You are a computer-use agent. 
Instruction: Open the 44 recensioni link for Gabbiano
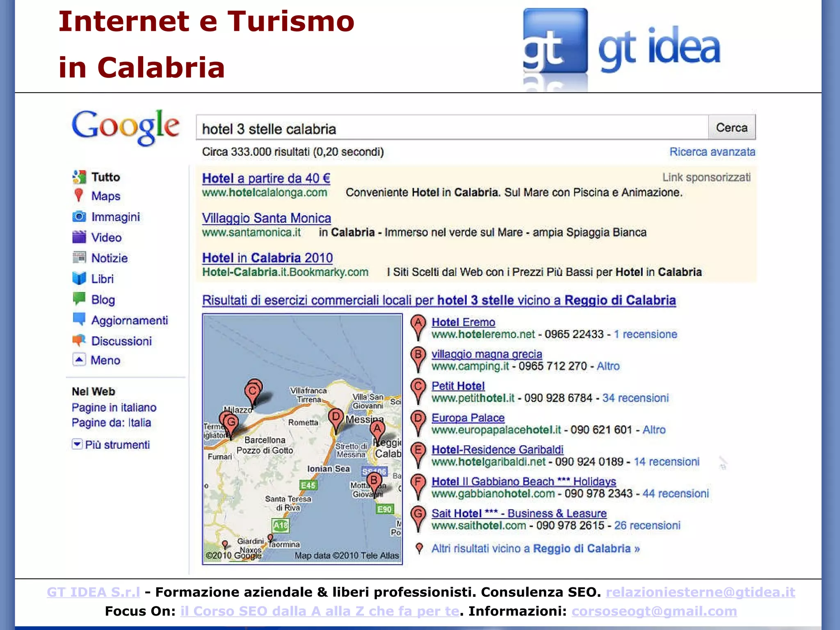676,493
